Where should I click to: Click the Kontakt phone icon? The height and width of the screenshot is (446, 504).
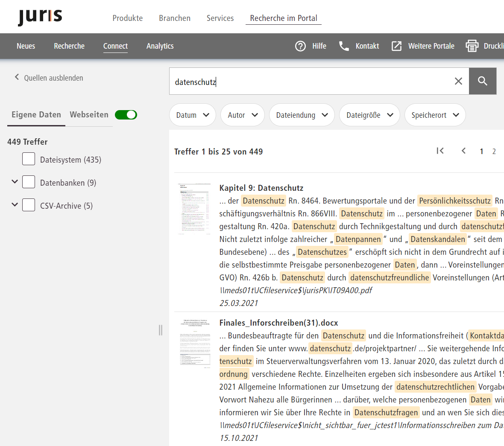344,46
